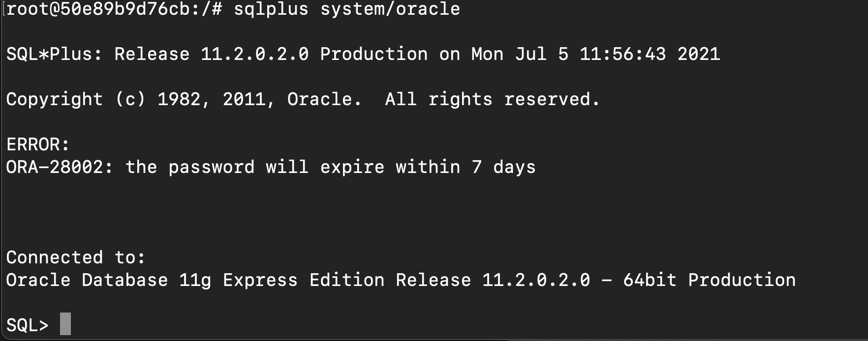
Task: Click the "sqlplus" command word
Action: point(271,9)
